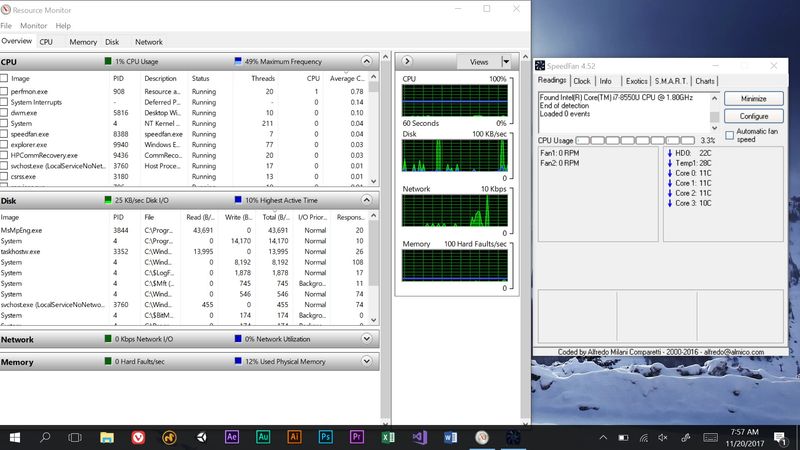Enable Automatic fan speed in SpeedFan

pos(730,135)
